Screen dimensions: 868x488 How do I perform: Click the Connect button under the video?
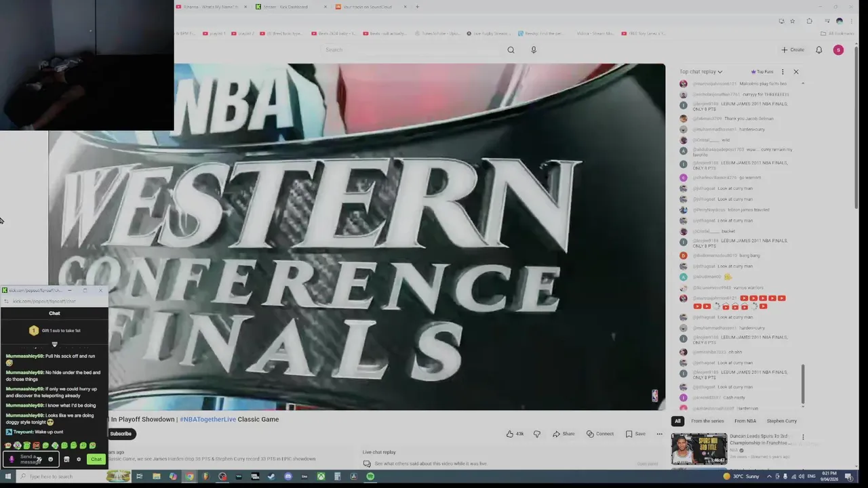pyautogui.click(x=600, y=434)
